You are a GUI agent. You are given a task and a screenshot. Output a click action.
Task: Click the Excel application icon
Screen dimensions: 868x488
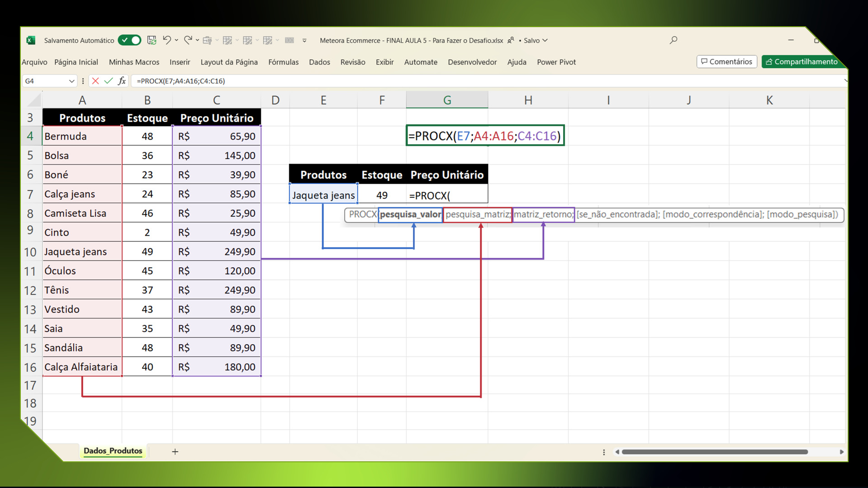coord(31,40)
